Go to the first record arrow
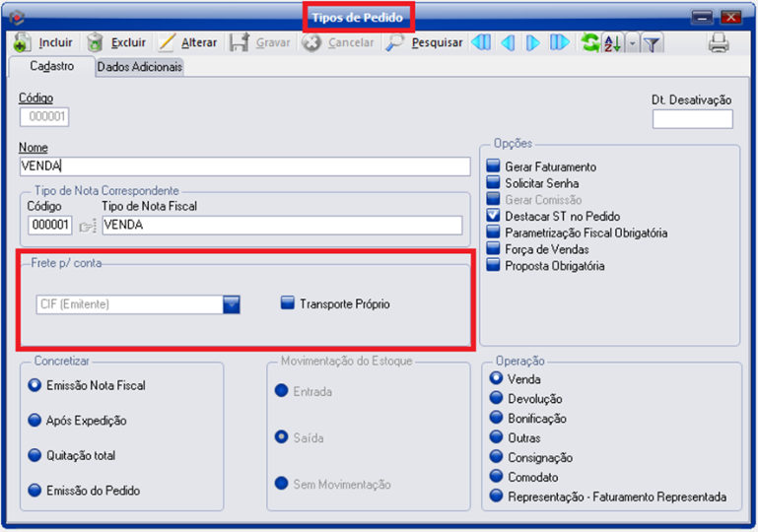The image size is (758, 532). coord(480,43)
